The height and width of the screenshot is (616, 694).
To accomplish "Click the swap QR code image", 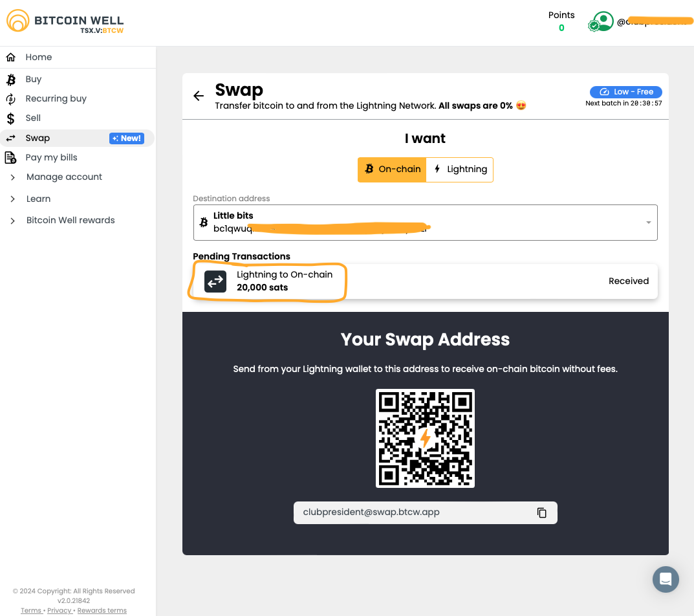I will (425, 438).
